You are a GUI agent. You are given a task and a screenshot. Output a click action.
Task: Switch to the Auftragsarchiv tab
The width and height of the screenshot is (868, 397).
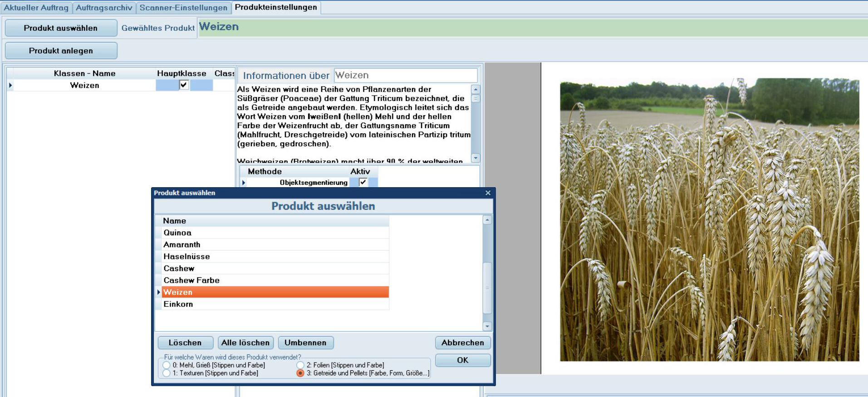click(104, 8)
